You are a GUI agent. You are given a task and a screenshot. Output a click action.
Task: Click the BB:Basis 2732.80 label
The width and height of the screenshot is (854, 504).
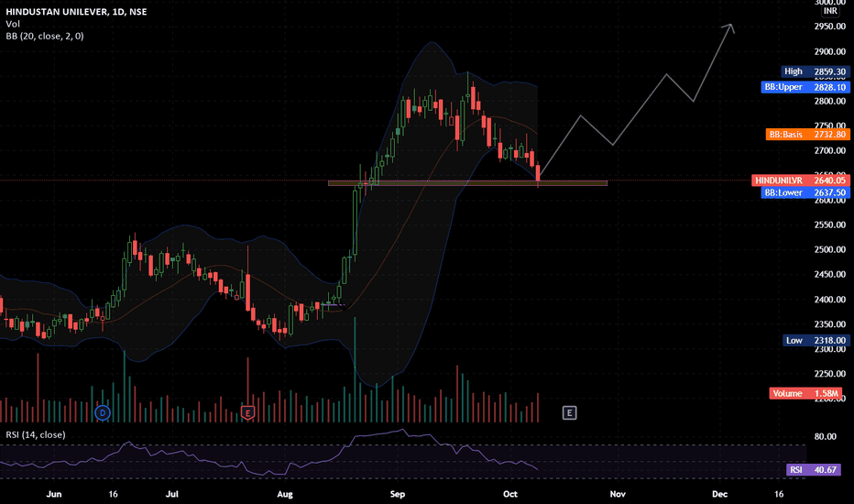point(807,135)
